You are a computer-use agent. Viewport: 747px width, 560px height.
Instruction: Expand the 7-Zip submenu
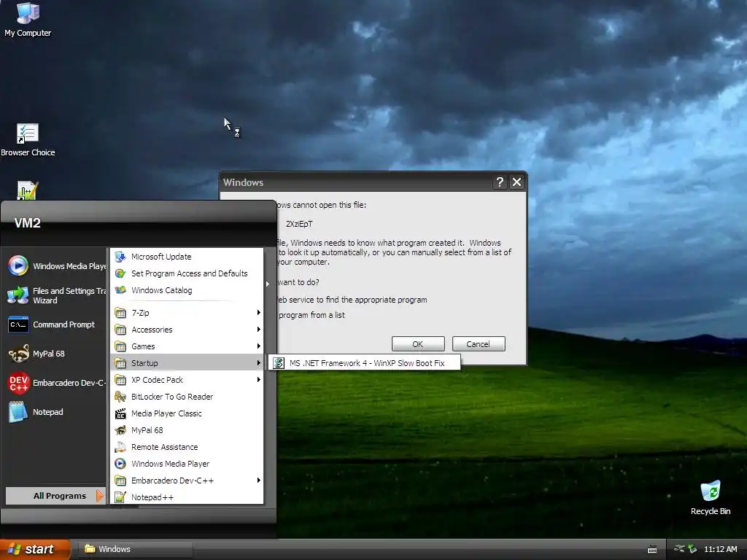[x=187, y=313]
